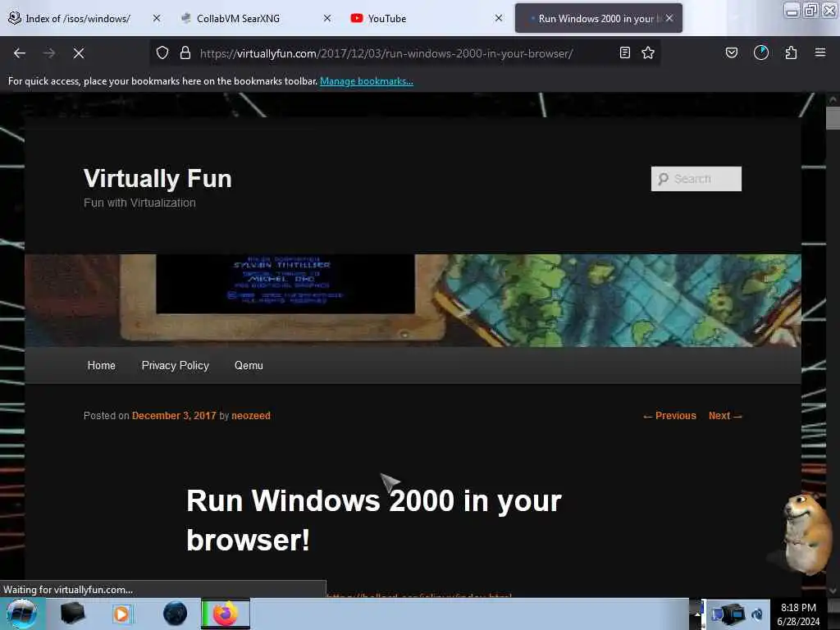Image resolution: width=840 pixels, height=630 pixels.
Task: Click the Fun with Virtualization tagline
Action: click(139, 203)
